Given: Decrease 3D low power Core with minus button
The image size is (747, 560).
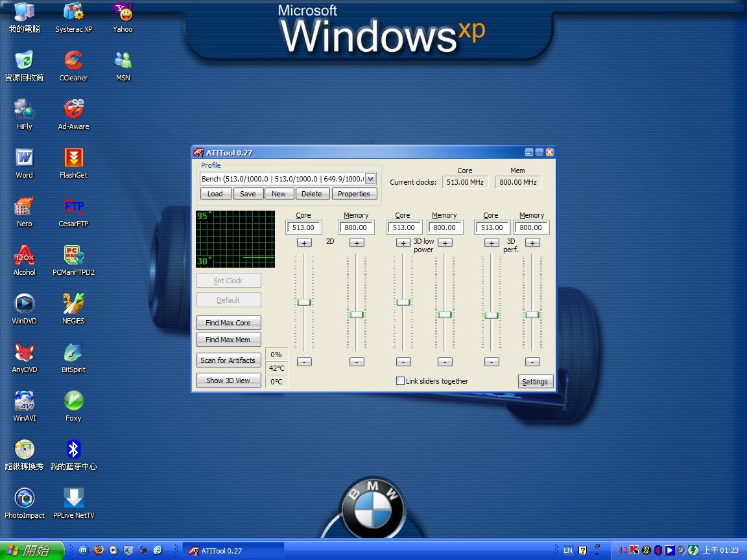Looking at the screenshot, I should 403,362.
